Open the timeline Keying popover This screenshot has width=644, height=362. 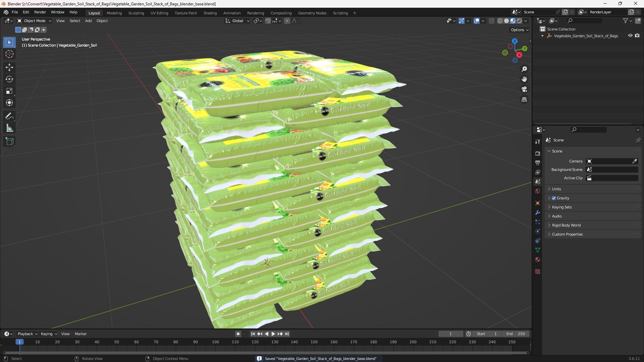(49, 334)
